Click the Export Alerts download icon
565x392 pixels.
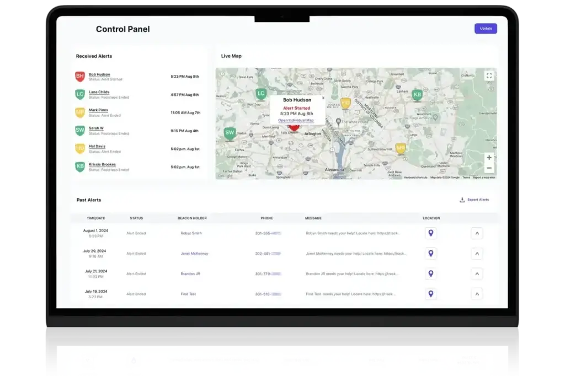tap(462, 200)
